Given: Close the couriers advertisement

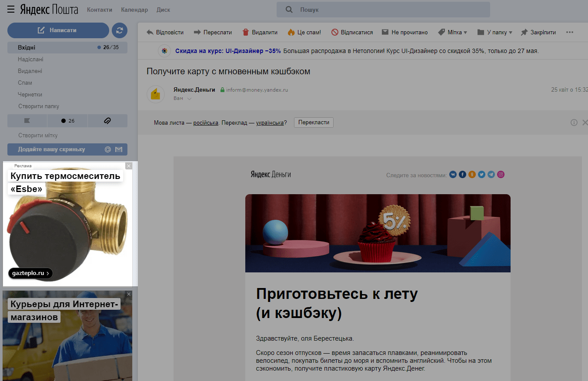Looking at the screenshot, I should (129, 294).
